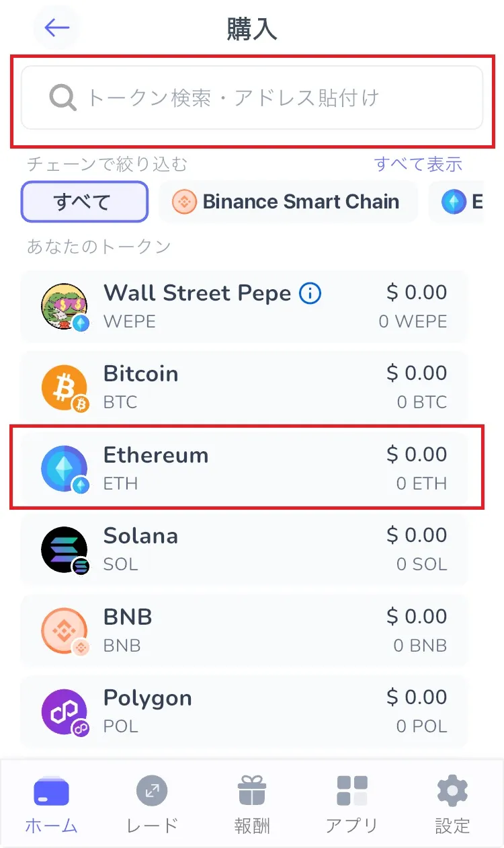
Task: Tap the Wall Street Pepe info icon
Action: (x=310, y=293)
